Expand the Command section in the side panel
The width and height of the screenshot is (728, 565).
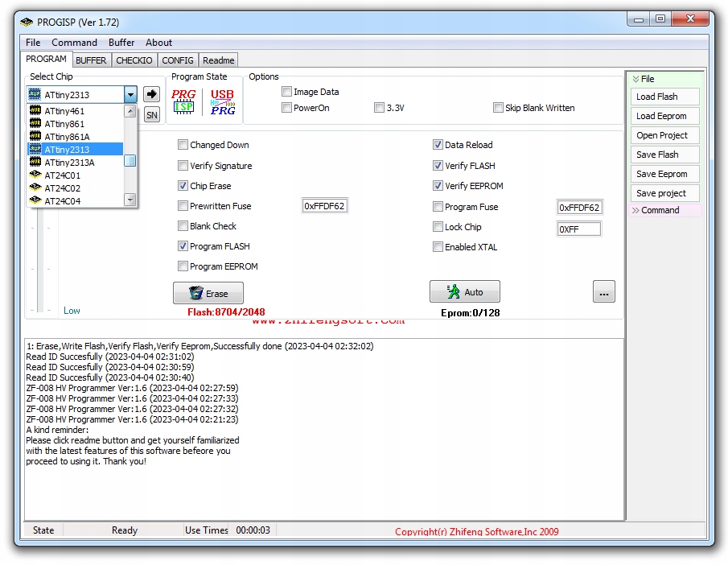665,210
